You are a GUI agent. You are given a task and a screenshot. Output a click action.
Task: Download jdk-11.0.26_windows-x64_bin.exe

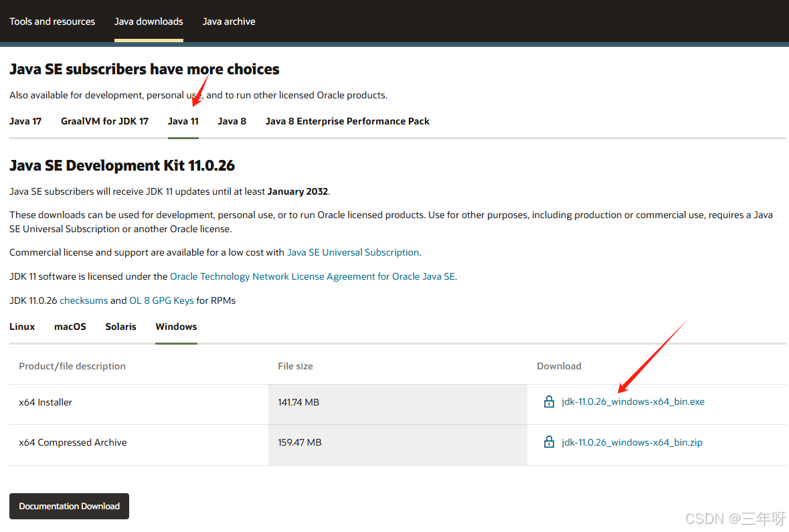coord(633,402)
